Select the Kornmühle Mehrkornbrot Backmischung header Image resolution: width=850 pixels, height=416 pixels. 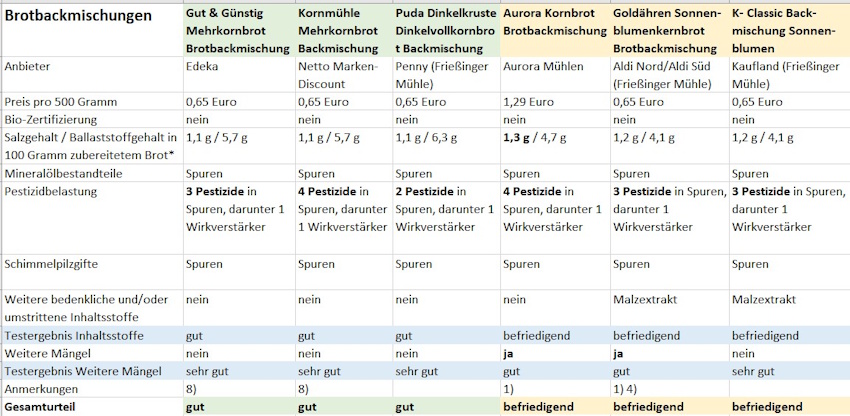click(343, 30)
